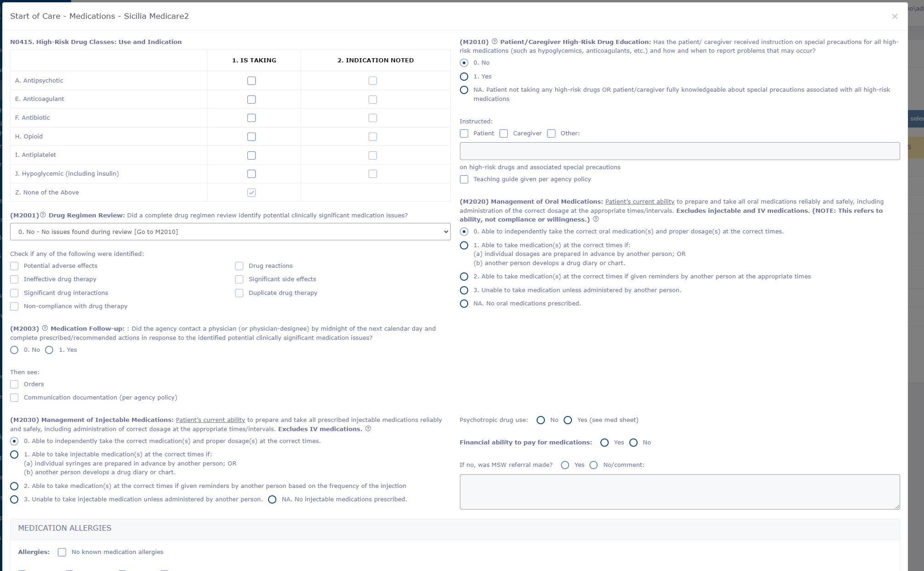Close the Start of Care Medications dialog
Image resolution: width=924 pixels, height=571 pixels.
[895, 17]
